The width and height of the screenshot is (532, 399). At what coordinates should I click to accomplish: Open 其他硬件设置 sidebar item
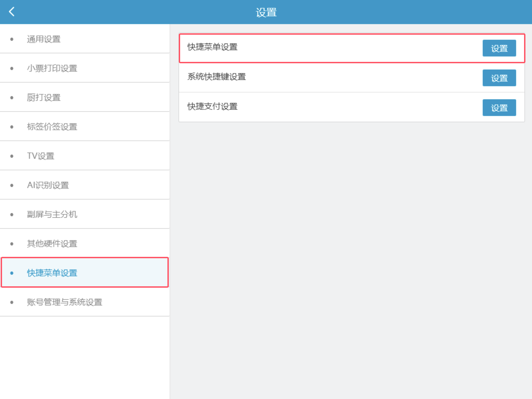[52, 244]
